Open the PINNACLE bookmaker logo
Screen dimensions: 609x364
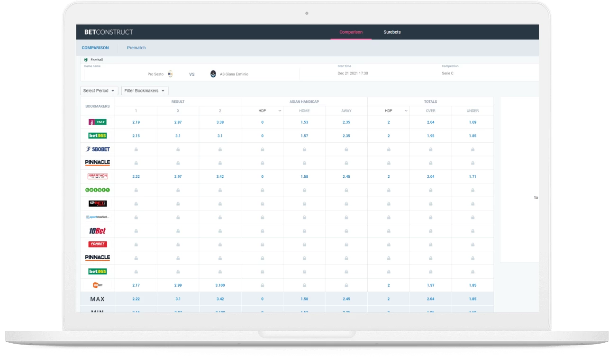tap(97, 162)
